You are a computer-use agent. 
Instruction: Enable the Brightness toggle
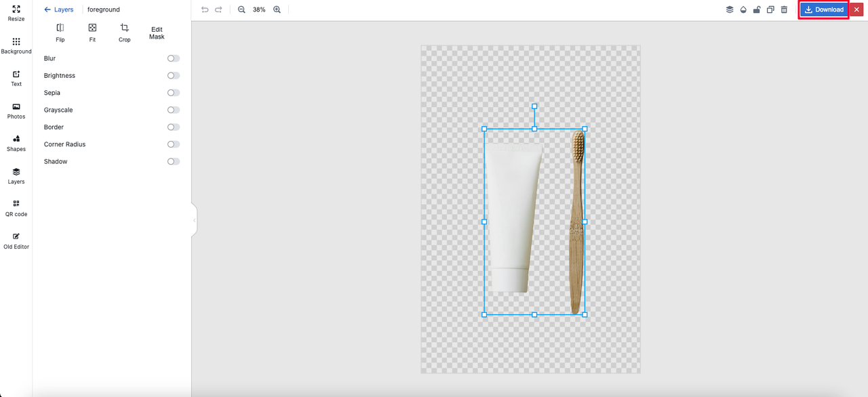pos(174,76)
